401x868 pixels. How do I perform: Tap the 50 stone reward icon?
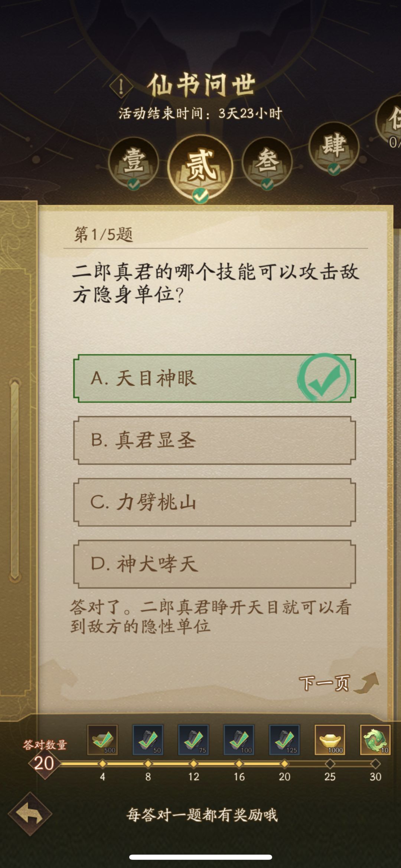148,739
